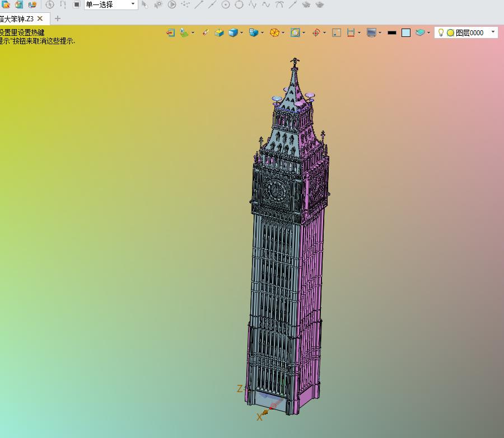The height and width of the screenshot is (438, 504).
Task: Click the black color swatch
Action: [x=392, y=33]
